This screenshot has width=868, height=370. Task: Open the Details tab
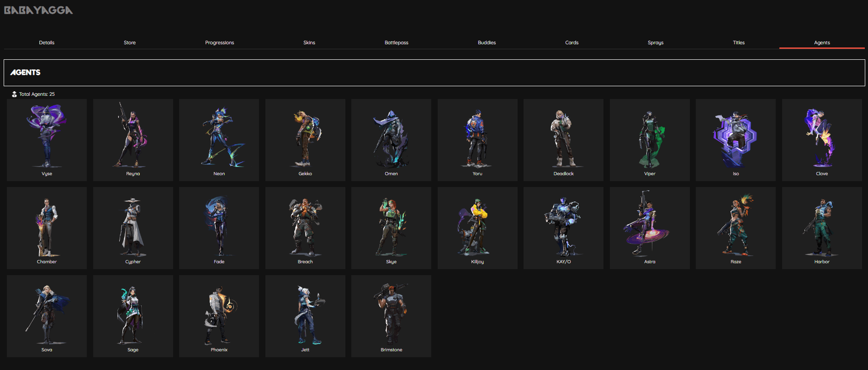pyautogui.click(x=47, y=42)
